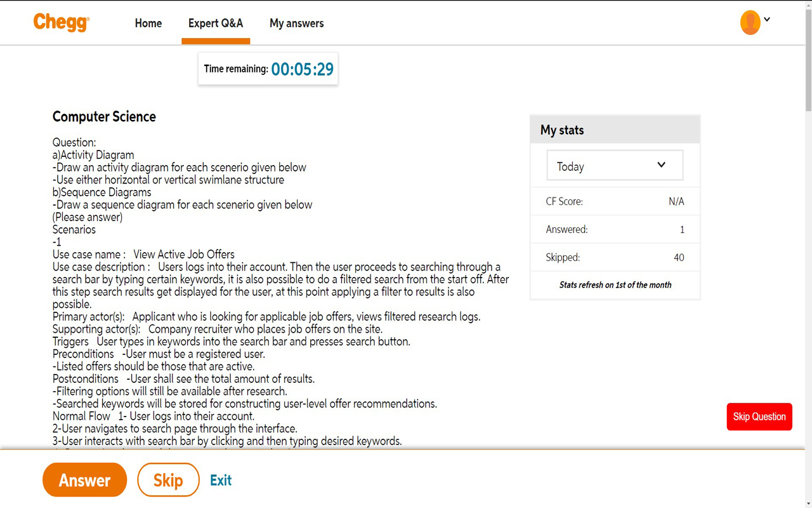Expand the account profile chevron

click(766, 20)
